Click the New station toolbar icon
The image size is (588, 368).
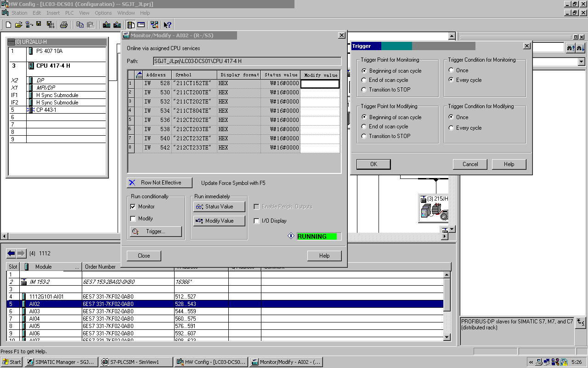tap(8, 24)
